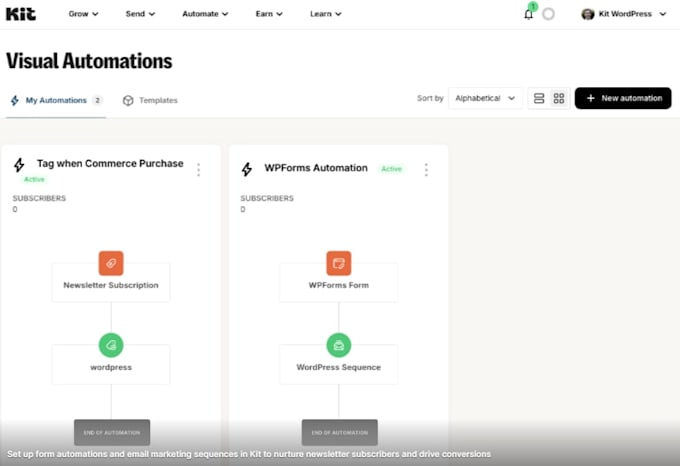The image size is (680, 466).
Task: Click the My Automations lightning icon
Action: tap(15, 101)
